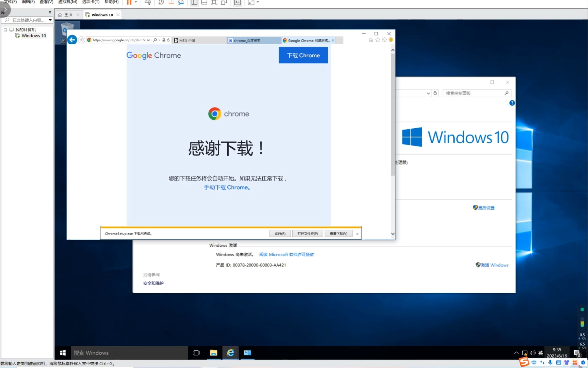Viewport: 588px width, 368px height.
Task: Click the IE home icon
Action: coord(371,40)
